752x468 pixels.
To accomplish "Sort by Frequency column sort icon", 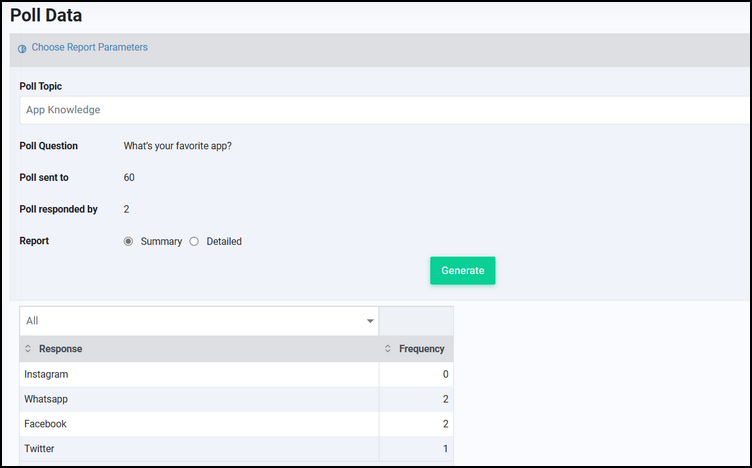I will coord(388,349).
